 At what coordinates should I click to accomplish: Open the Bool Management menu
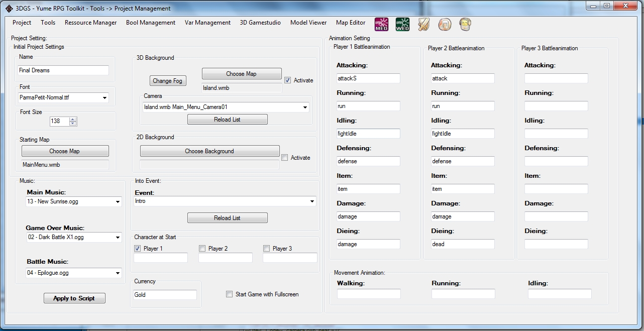[x=151, y=23]
